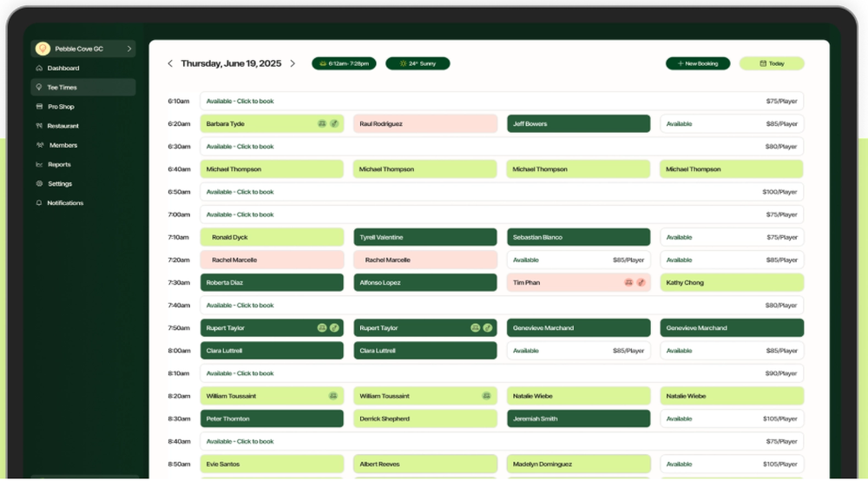Go to previous day with left arrow
868x488 pixels.
click(x=170, y=63)
